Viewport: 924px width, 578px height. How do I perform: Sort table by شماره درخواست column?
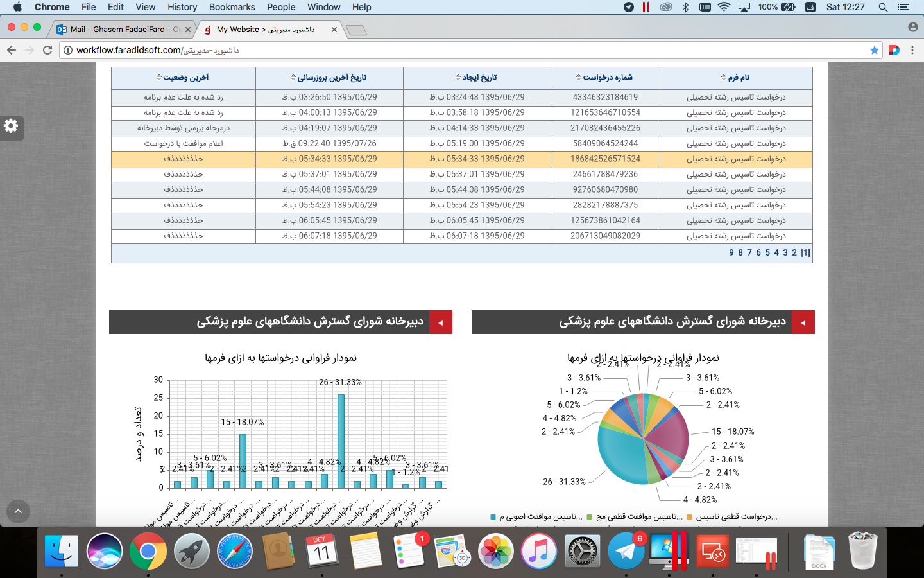pyautogui.click(x=604, y=78)
